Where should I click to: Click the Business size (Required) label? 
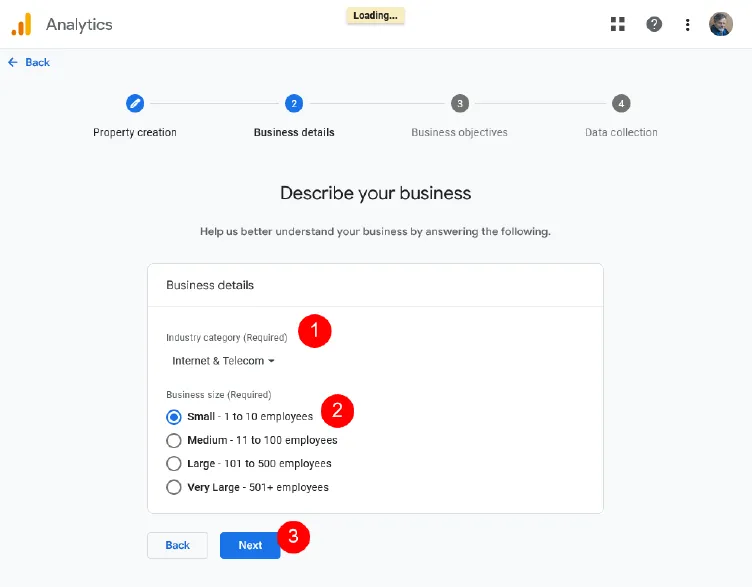tap(219, 395)
